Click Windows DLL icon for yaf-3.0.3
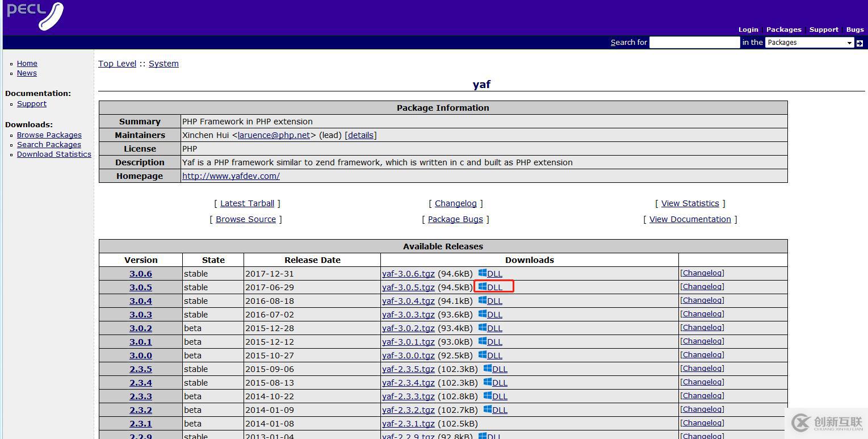The image size is (868, 439). (x=483, y=314)
